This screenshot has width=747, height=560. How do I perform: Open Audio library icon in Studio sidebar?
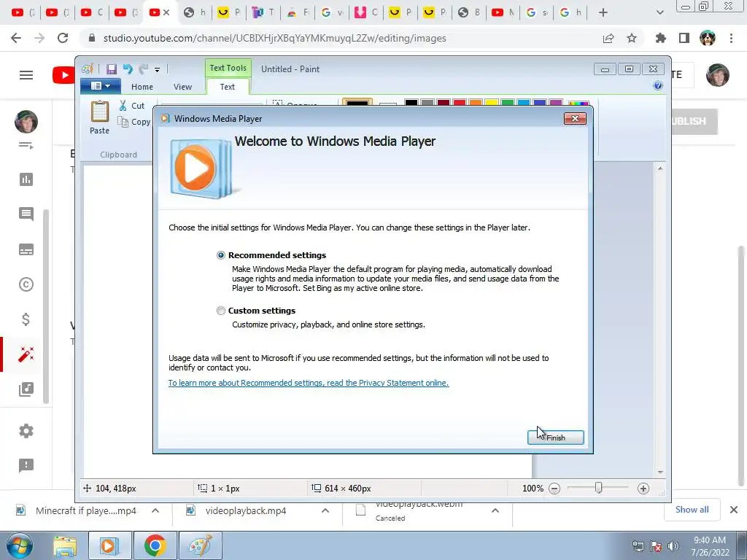tap(26, 389)
